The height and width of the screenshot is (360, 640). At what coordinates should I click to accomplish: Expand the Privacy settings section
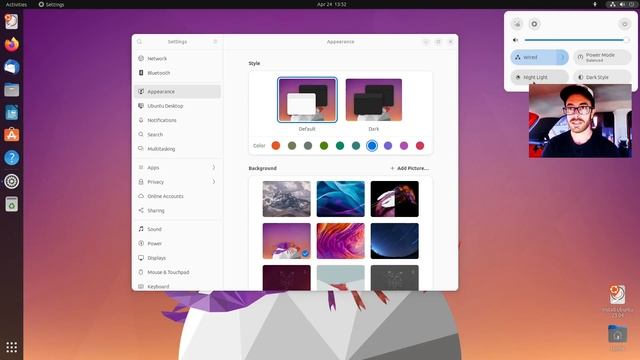(177, 182)
